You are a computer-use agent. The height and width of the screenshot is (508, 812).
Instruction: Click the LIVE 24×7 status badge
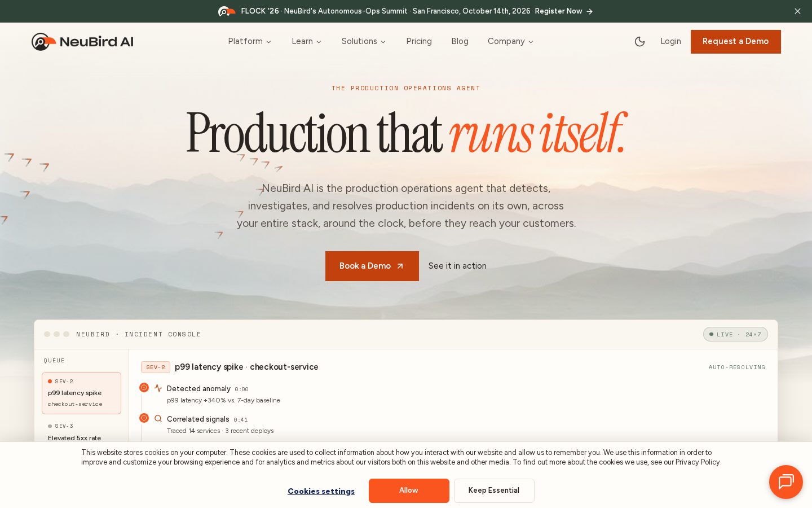[x=735, y=334]
